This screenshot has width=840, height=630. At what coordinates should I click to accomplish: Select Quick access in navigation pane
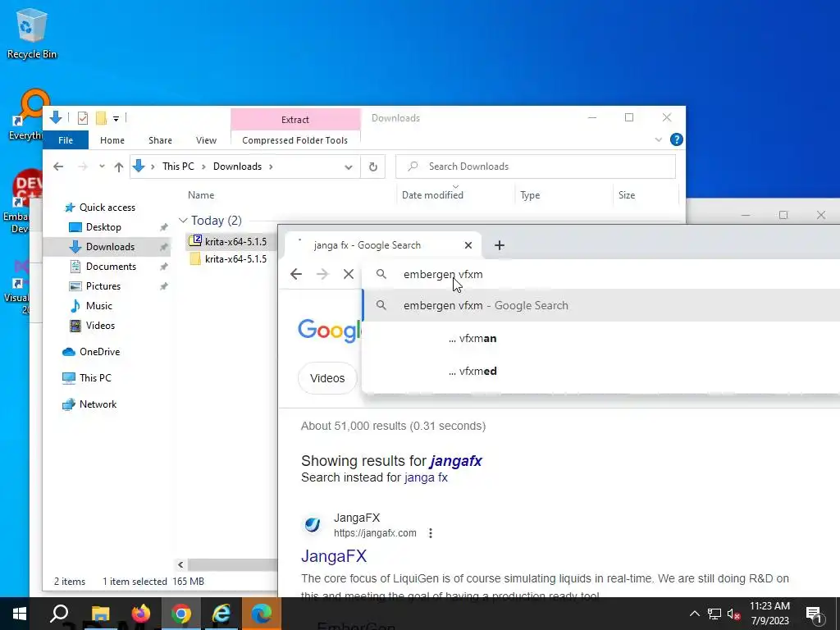coord(107,208)
